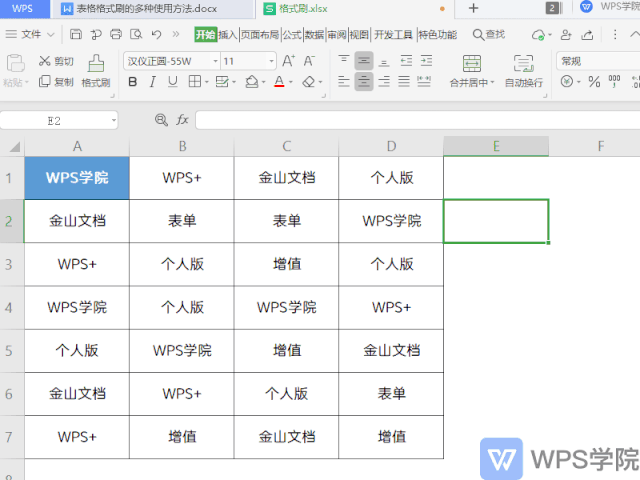Open the font name dropdown

point(216,62)
